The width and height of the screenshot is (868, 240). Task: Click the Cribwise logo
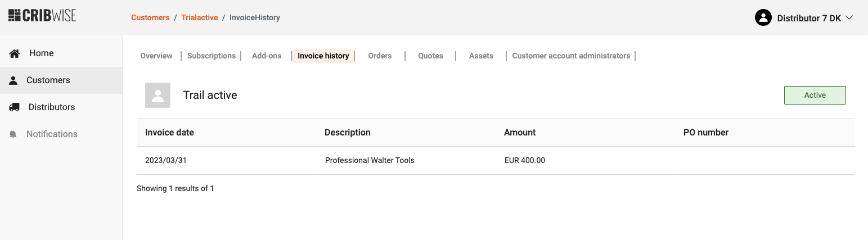(42, 15)
